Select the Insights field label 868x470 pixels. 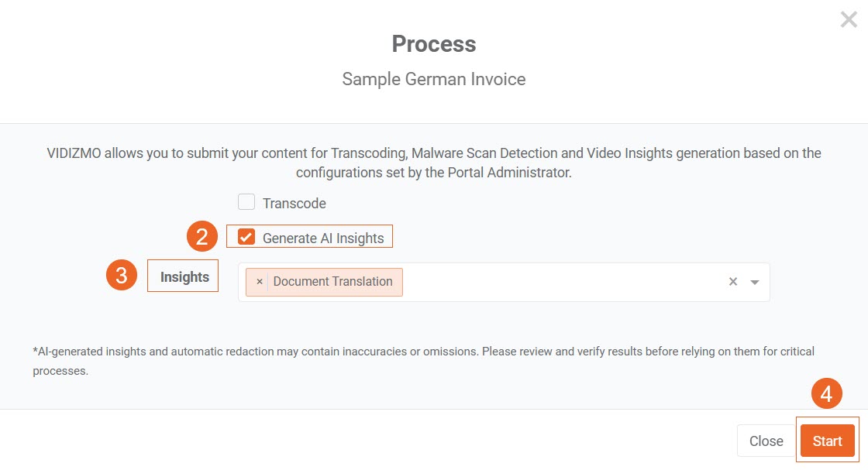coord(184,277)
